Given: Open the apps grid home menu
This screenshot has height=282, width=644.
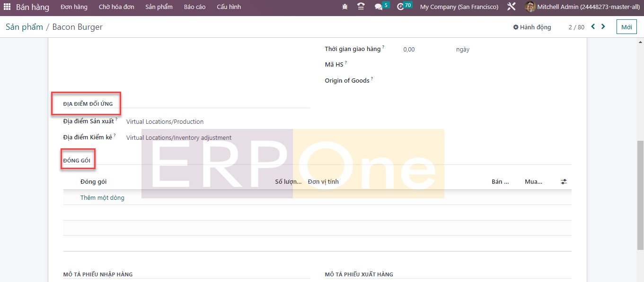Looking at the screenshot, I should coord(7,7).
